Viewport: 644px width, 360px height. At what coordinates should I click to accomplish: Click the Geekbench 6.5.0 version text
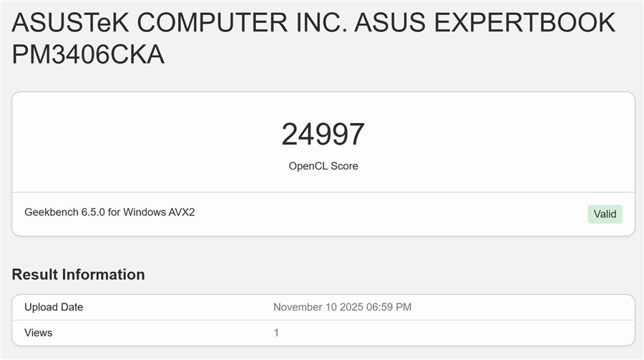tap(64, 213)
